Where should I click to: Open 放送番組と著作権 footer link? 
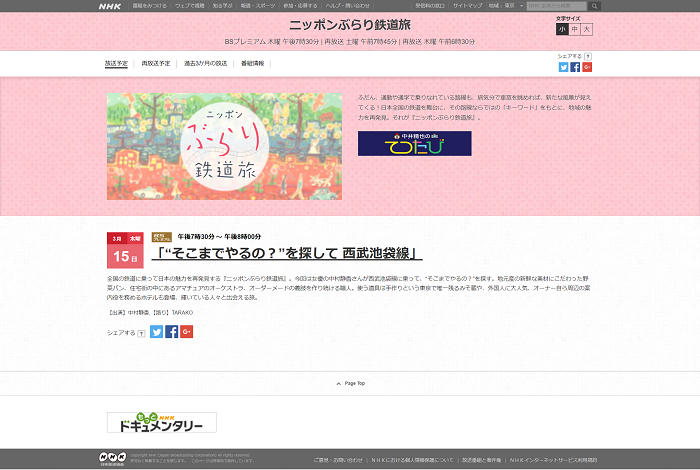481,460
